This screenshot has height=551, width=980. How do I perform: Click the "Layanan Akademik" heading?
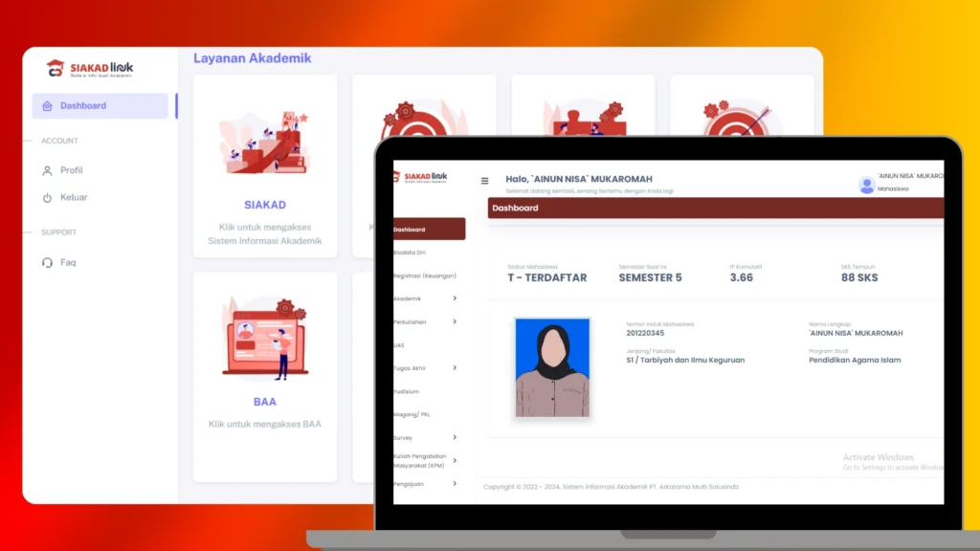point(253,58)
